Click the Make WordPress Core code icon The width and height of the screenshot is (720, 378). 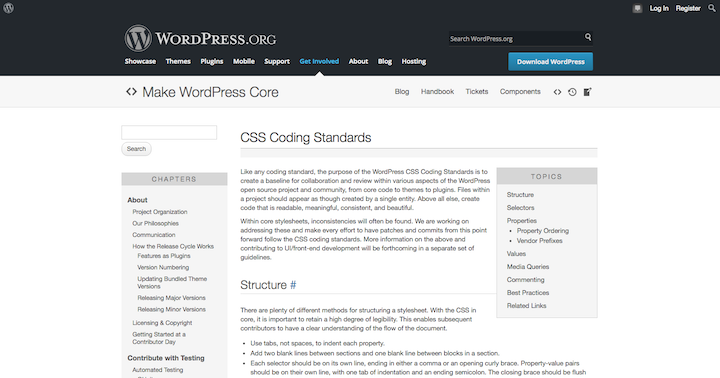[131, 92]
